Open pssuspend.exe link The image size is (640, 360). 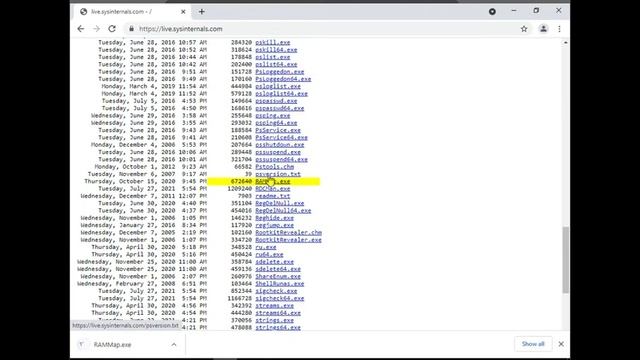click(278, 152)
